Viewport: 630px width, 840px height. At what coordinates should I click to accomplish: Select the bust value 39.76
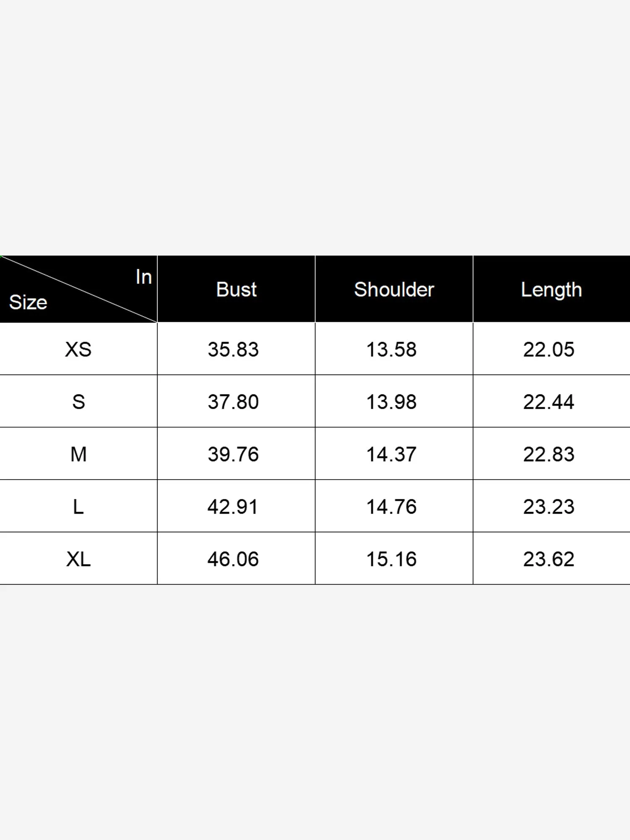[x=233, y=454]
